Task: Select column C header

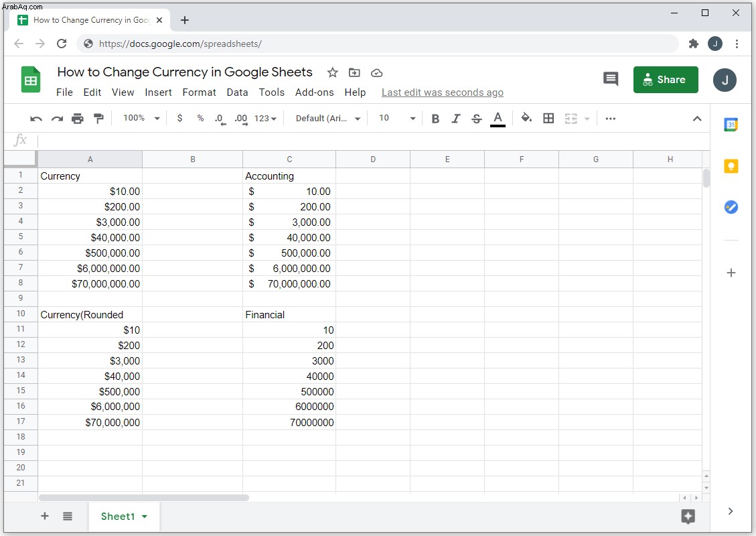Action: click(x=289, y=159)
